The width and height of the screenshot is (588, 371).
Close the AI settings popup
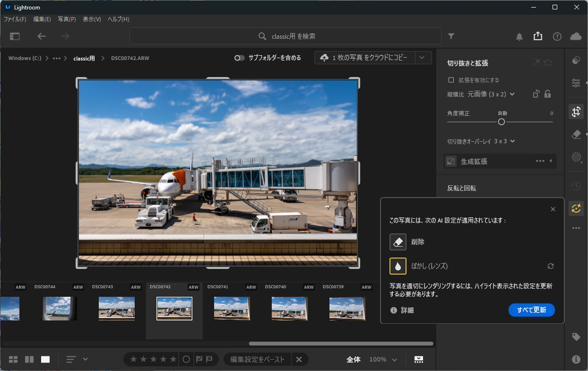click(x=553, y=209)
